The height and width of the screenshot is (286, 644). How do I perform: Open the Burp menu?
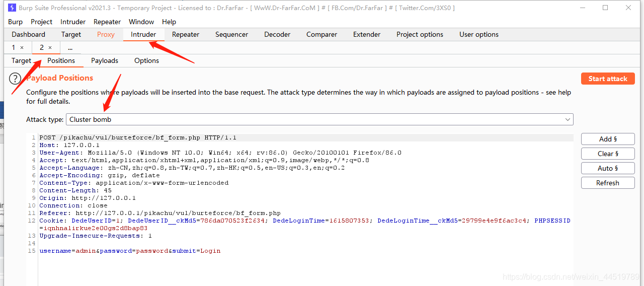pyautogui.click(x=16, y=22)
